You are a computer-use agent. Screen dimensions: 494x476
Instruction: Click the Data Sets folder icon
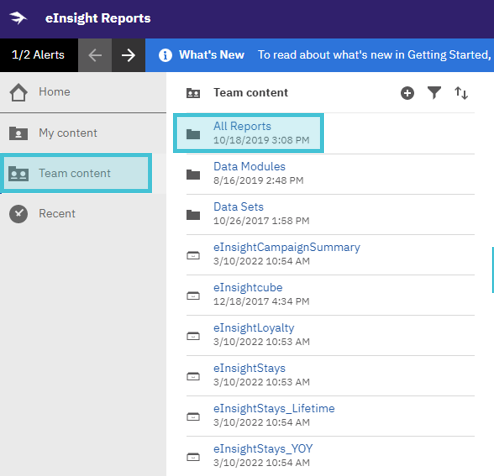click(193, 215)
